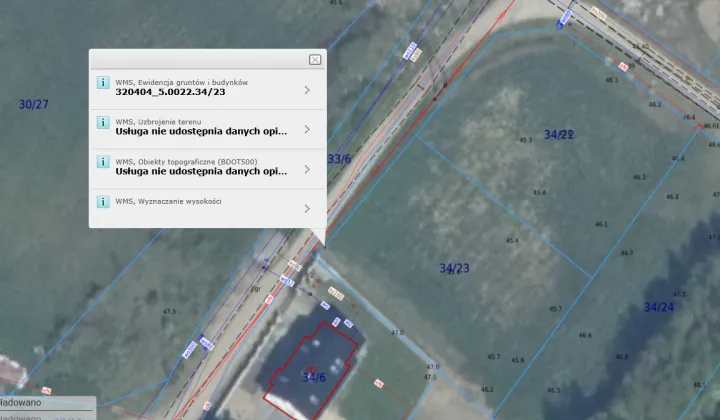This screenshot has width=720, height=420.
Task: Click info icon for Wyznaczanie wysokości
Action: click(x=103, y=202)
